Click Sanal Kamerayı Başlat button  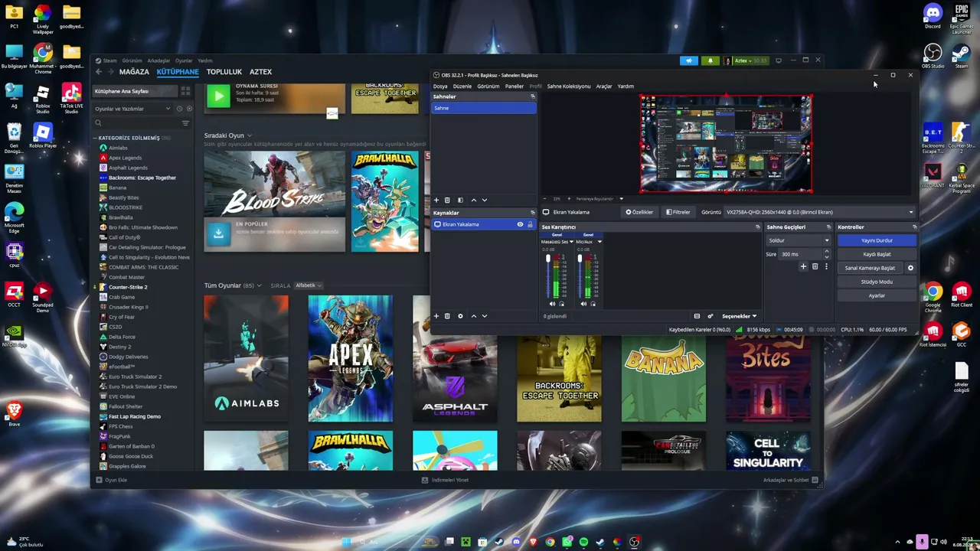coord(870,268)
